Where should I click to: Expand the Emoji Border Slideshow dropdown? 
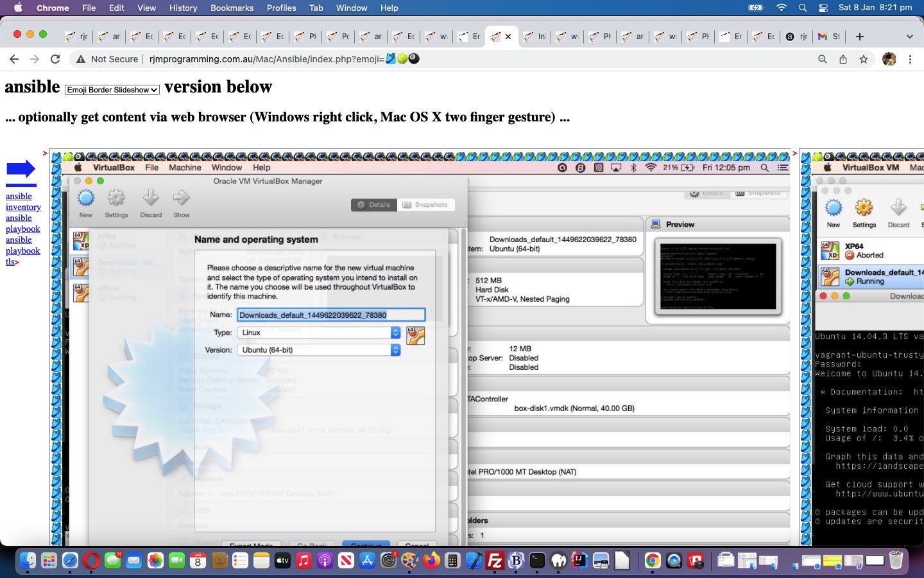112,90
